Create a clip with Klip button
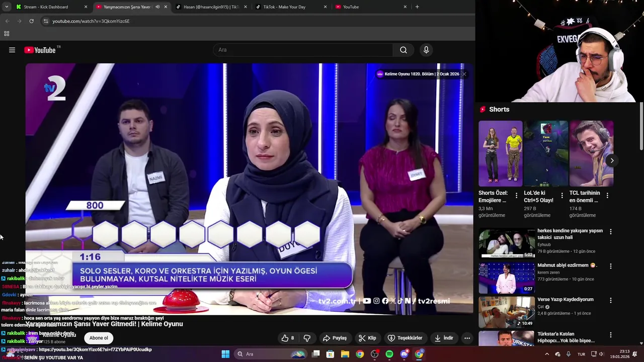 (x=367, y=338)
